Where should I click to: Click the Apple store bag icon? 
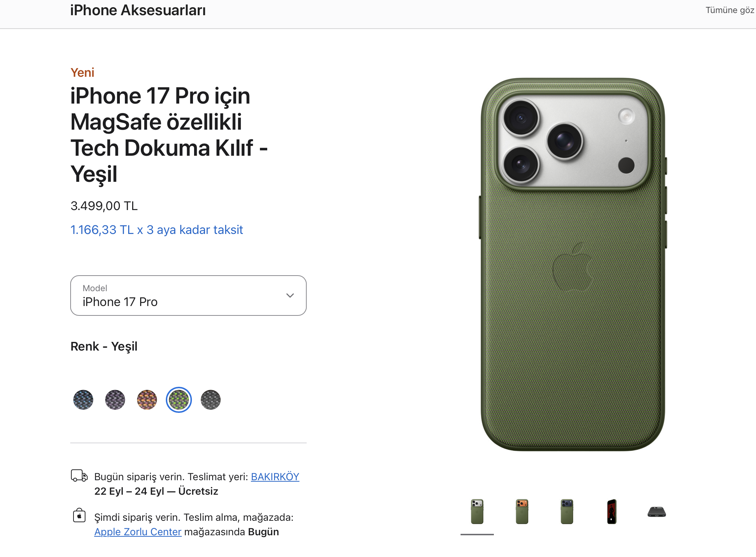(79, 515)
